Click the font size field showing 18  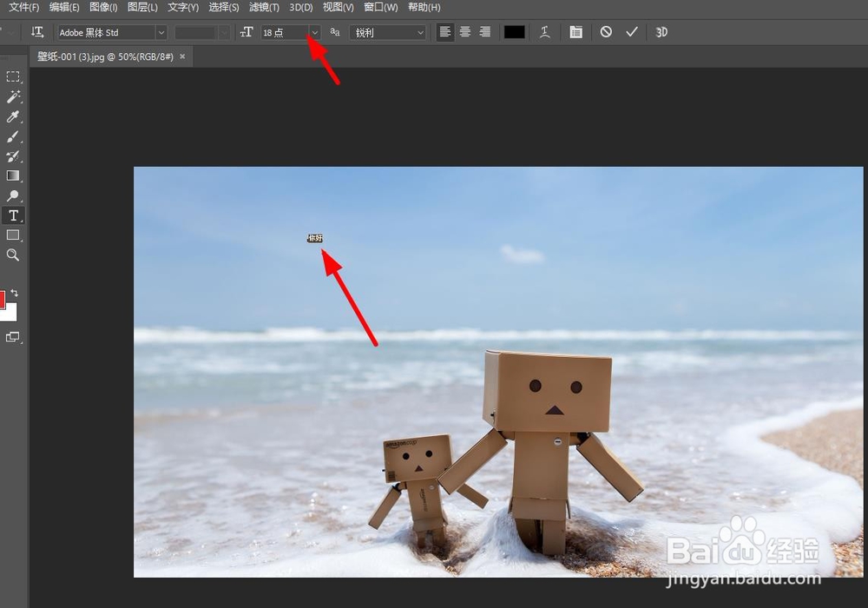click(284, 33)
